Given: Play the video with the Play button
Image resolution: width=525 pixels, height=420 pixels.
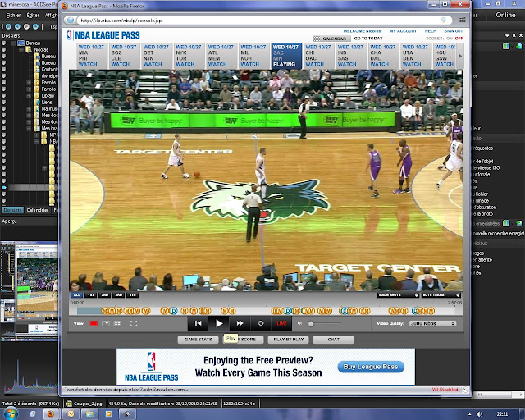Looking at the screenshot, I should click(219, 323).
